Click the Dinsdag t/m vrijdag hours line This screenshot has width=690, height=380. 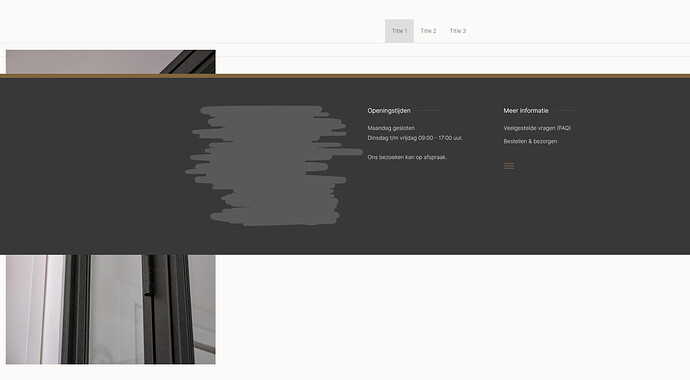415,138
